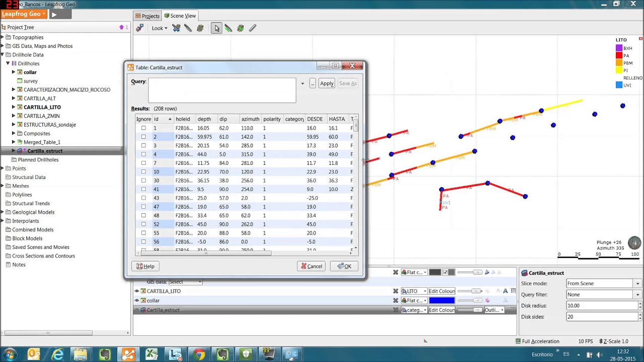Click the Leapfrog taskbar icon

[128, 354]
